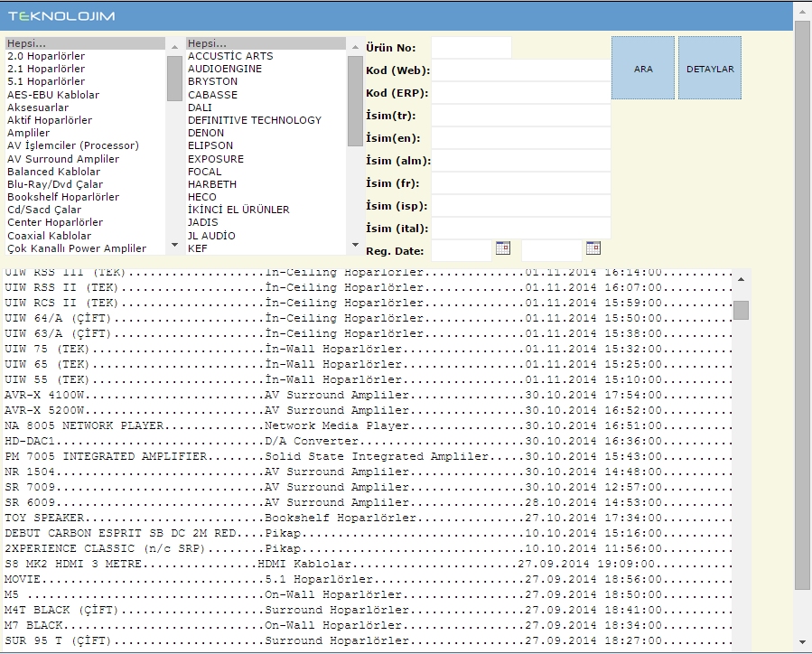This screenshot has width=812, height=654.
Task: Choose Coaxial Kablolar category
Action: pyautogui.click(x=86, y=236)
